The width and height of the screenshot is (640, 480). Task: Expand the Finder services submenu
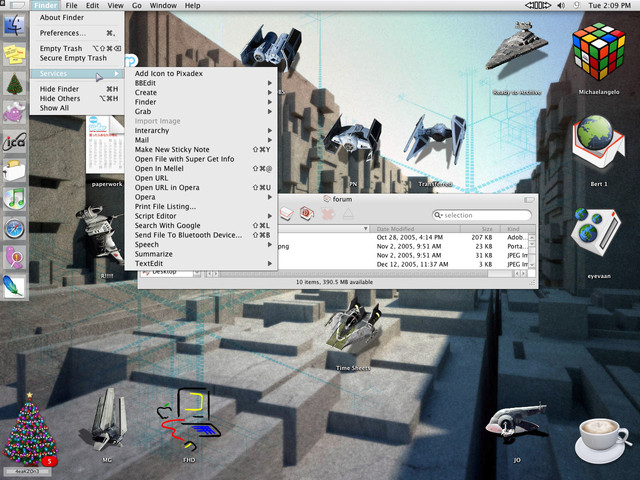(x=202, y=102)
